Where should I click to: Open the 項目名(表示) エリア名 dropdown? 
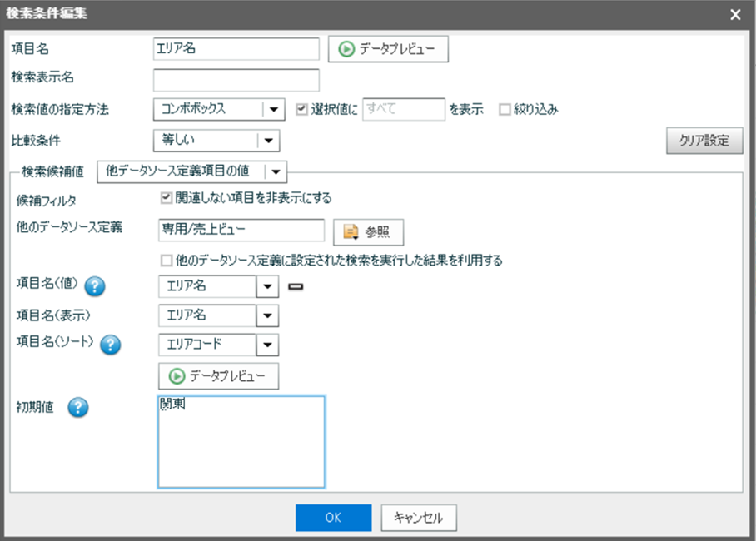pyautogui.click(x=267, y=316)
